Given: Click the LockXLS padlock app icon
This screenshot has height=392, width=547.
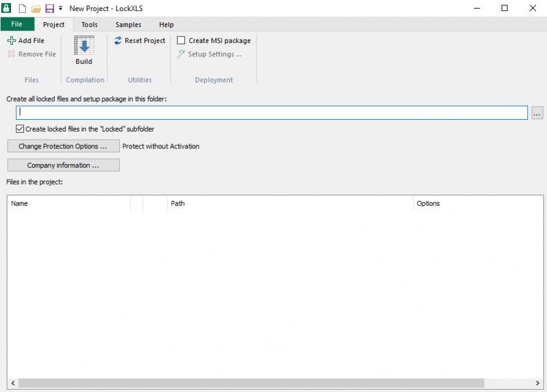Looking at the screenshot, I should pyautogui.click(x=7, y=8).
